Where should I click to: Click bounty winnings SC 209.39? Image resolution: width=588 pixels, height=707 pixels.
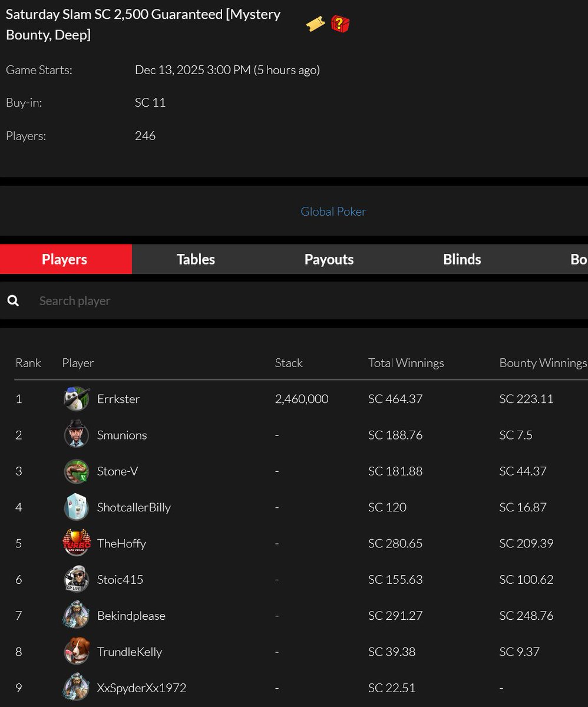point(526,543)
